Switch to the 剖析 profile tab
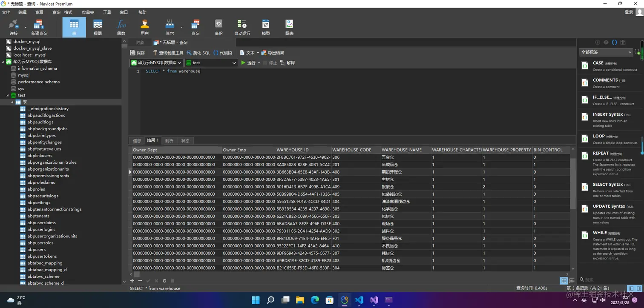This screenshot has width=644, height=308. point(169,140)
